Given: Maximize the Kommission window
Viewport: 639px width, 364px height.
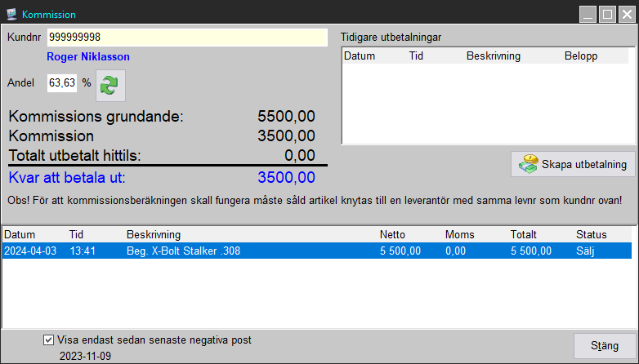Looking at the screenshot, I should coord(607,14).
